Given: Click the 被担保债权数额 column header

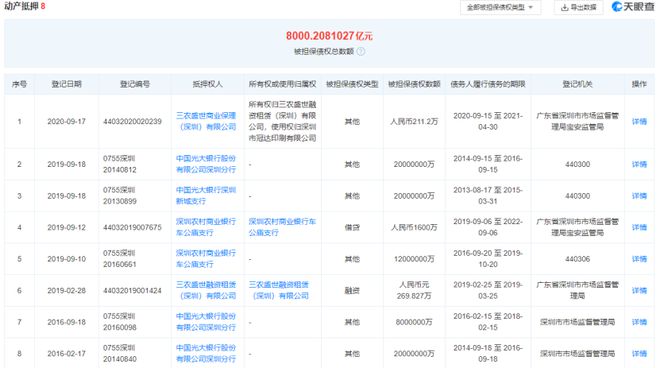Looking at the screenshot, I should point(414,84).
